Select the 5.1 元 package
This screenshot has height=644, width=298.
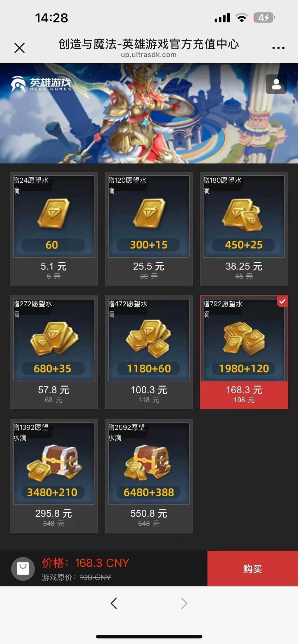pyautogui.click(x=54, y=228)
